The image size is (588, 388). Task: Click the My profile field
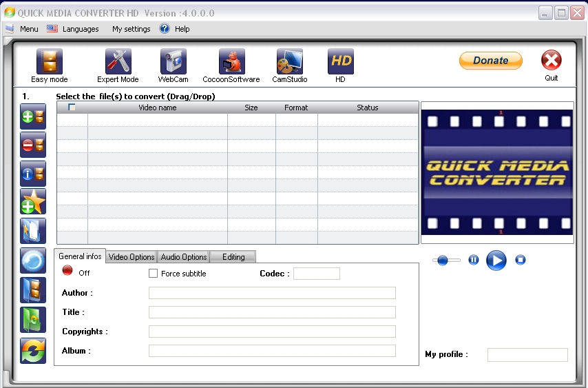tap(527, 355)
